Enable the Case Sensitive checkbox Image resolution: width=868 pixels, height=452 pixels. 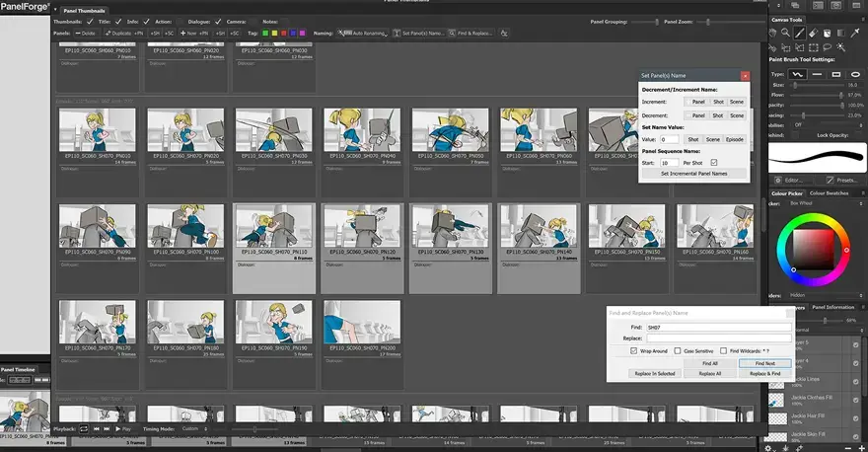click(678, 350)
